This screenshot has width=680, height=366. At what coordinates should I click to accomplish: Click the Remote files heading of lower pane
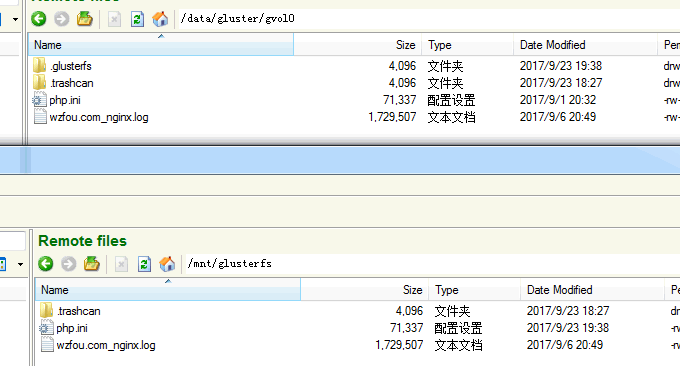point(82,241)
